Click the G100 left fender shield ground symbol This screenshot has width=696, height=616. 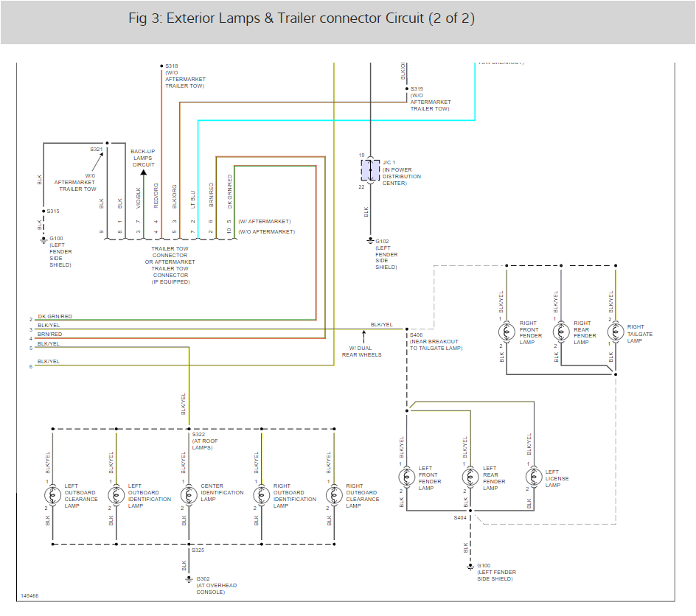[x=470, y=565]
